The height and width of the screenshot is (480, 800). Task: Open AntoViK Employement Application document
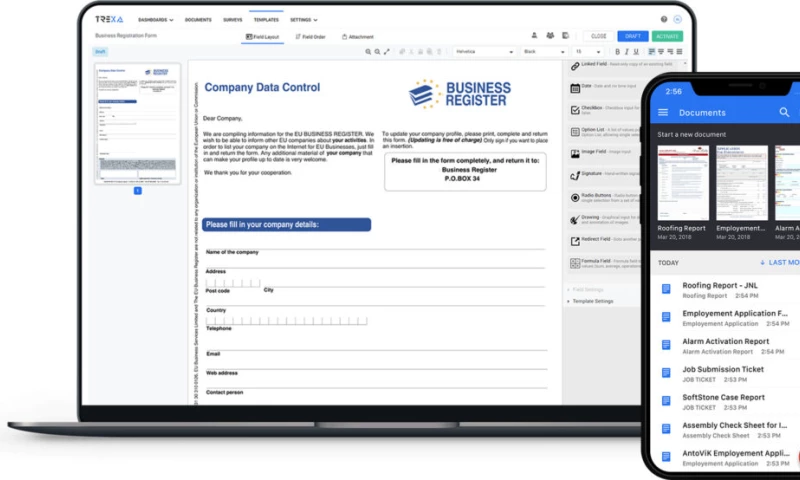[727, 458]
